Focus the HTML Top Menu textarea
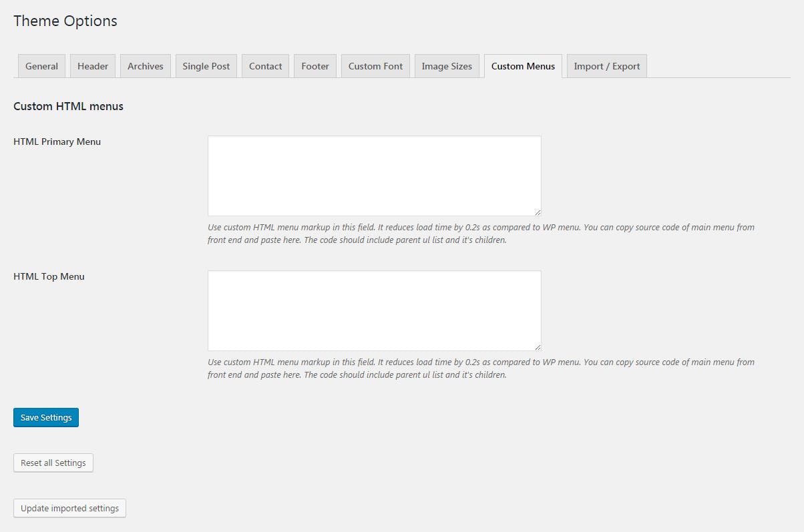 [375, 310]
